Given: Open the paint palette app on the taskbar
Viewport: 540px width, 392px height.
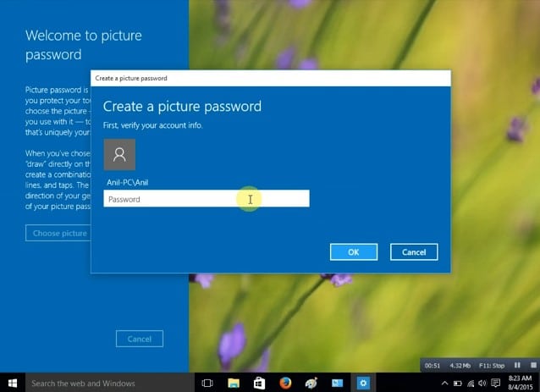Looking at the screenshot, I should (311, 383).
